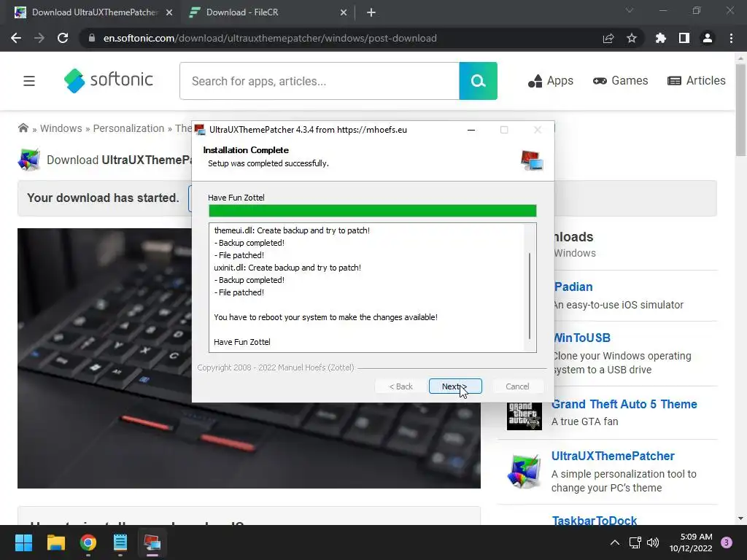Screen dimensions: 747x560
Task: Open the Apps menu item
Action: click(x=550, y=81)
